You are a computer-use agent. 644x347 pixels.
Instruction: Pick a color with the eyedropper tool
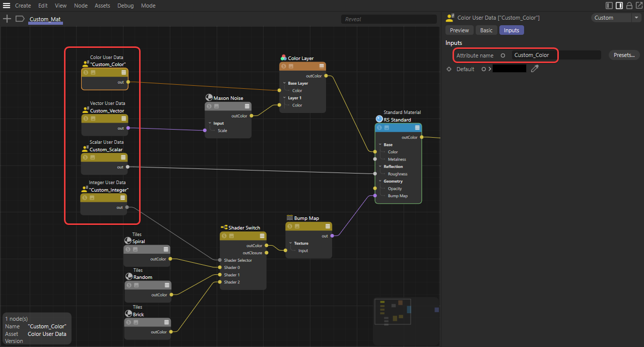[x=535, y=69]
